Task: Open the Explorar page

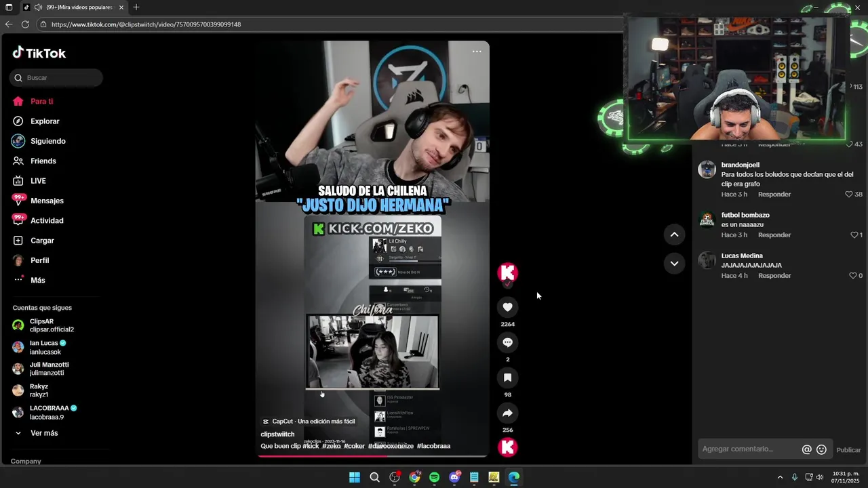Action: pyautogui.click(x=45, y=121)
